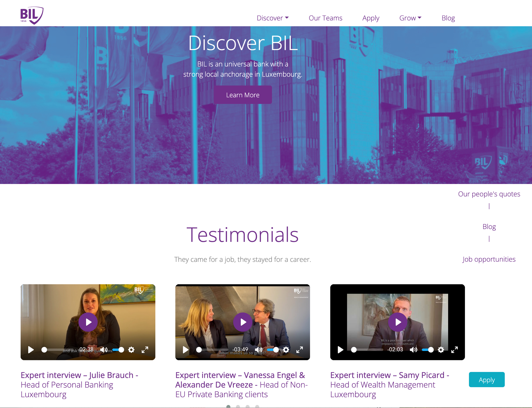This screenshot has width=532, height=408.
Task: Open Blog in the top navigation
Action: (x=448, y=18)
